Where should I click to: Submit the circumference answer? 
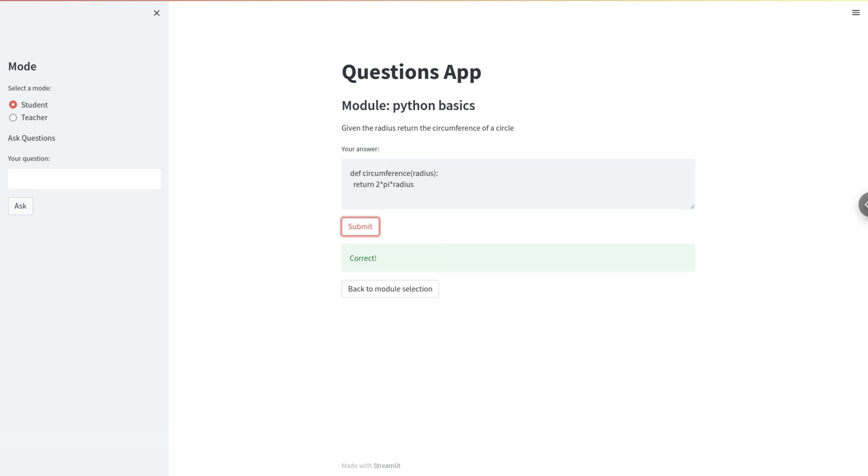coord(360,226)
